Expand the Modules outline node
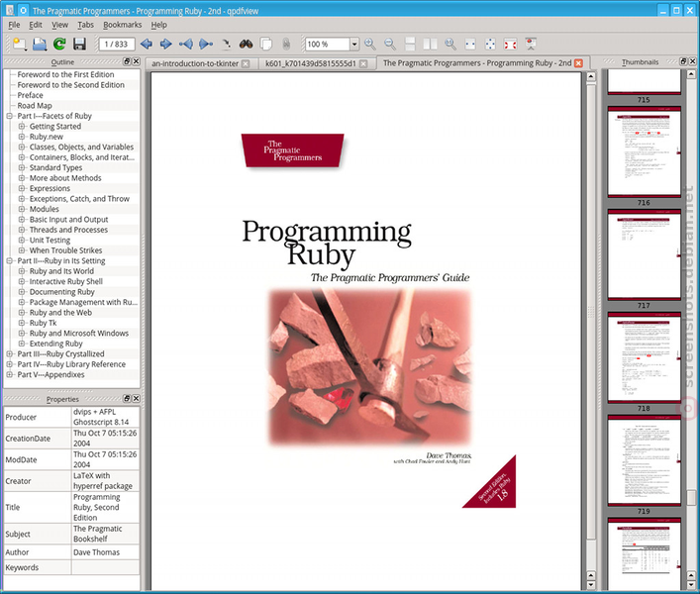 [x=22, y=209]
